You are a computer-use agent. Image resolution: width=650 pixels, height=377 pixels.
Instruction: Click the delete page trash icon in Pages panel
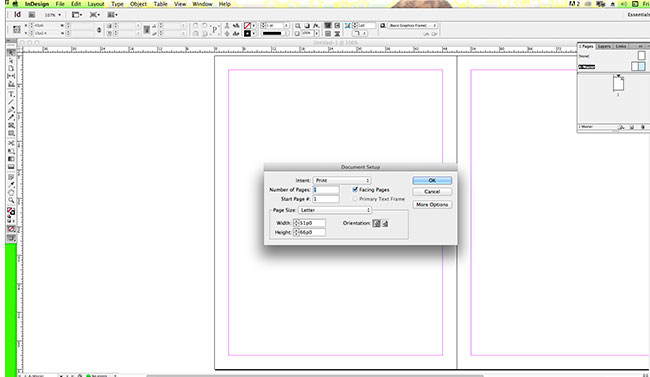click(x=643, y=127)
